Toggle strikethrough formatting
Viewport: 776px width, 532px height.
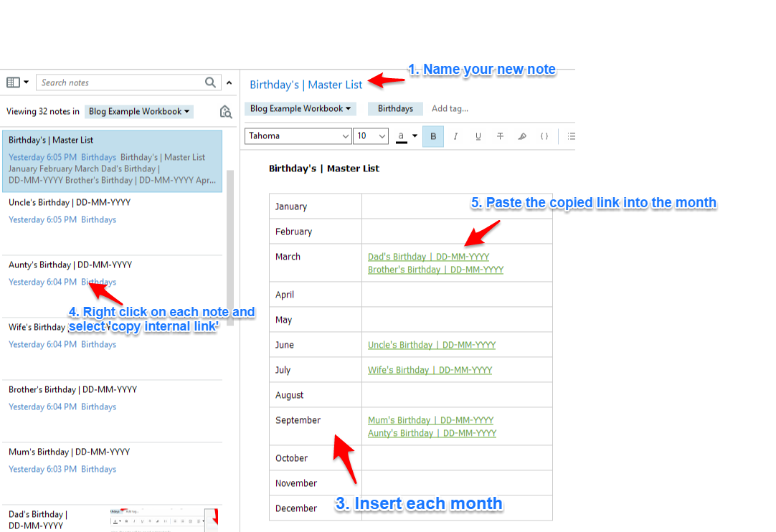(x=500, y=136)
